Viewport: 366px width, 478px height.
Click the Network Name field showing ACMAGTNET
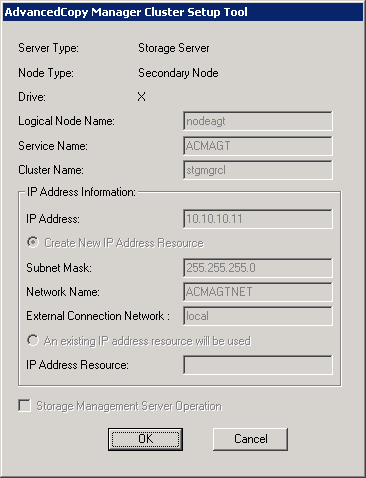(x=258, y=292)
